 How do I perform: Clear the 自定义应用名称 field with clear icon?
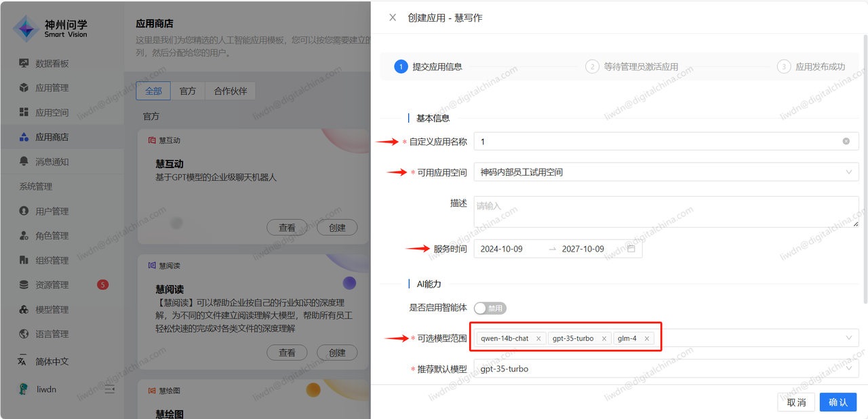point(846,142)
